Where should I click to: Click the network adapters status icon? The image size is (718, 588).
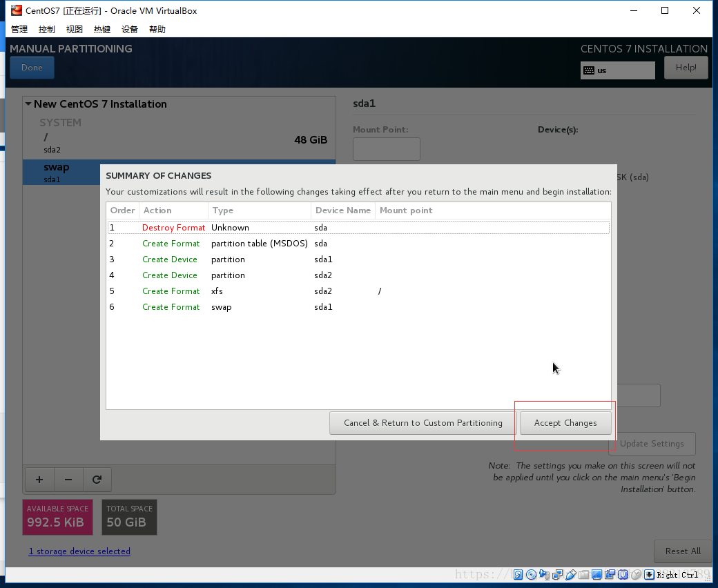coord(557,575)
